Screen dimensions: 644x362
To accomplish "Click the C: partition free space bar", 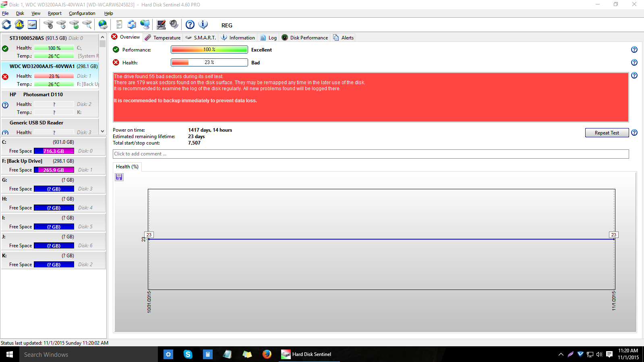I will tap(54, 151).
